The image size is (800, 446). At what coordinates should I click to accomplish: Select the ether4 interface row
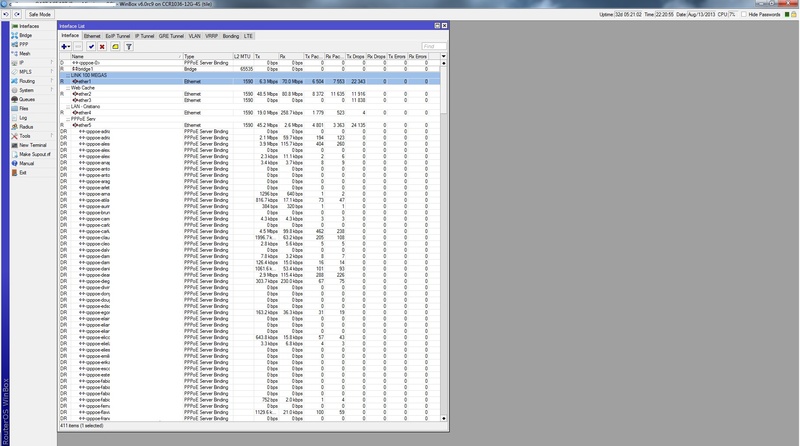pos(250,113)
